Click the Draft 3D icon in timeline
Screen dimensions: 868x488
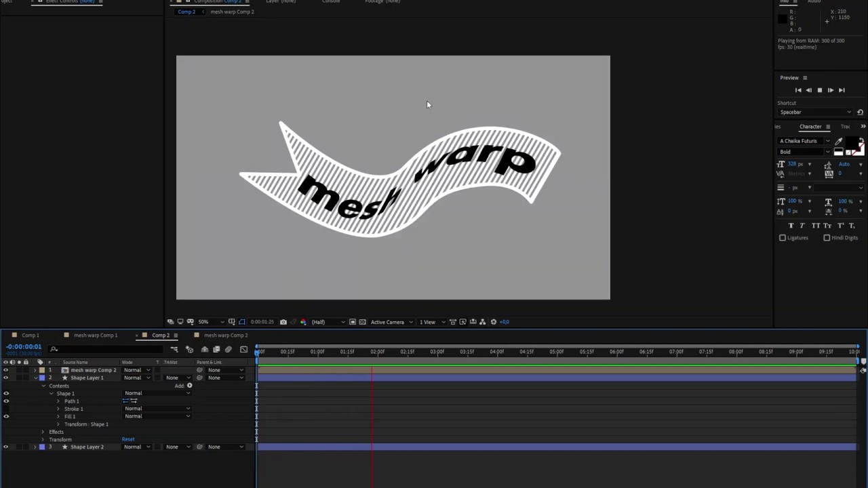(189, 350)
